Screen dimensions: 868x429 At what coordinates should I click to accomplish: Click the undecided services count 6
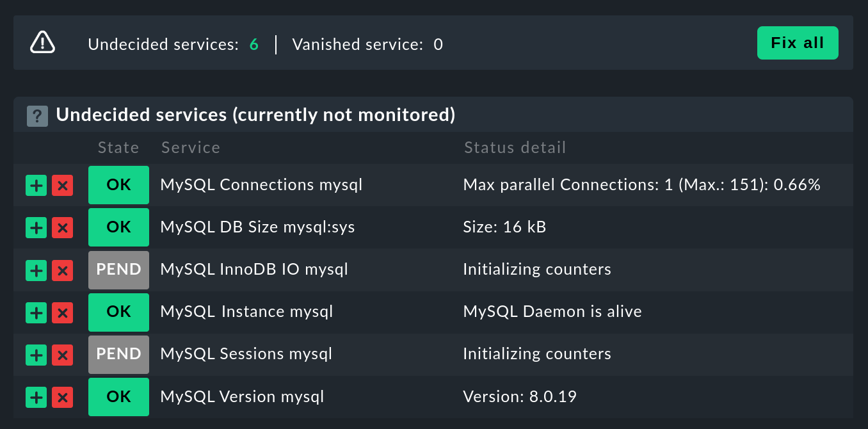click(254, 44)
